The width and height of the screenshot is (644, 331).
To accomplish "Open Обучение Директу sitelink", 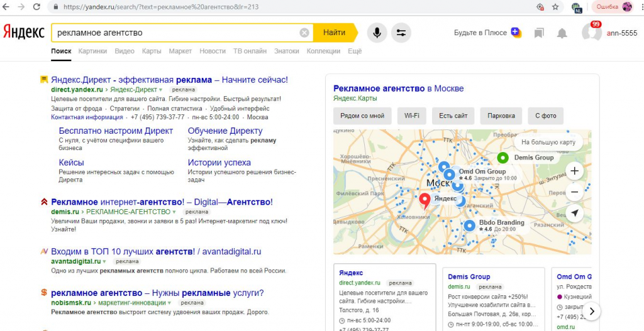I will coord(225,131).
